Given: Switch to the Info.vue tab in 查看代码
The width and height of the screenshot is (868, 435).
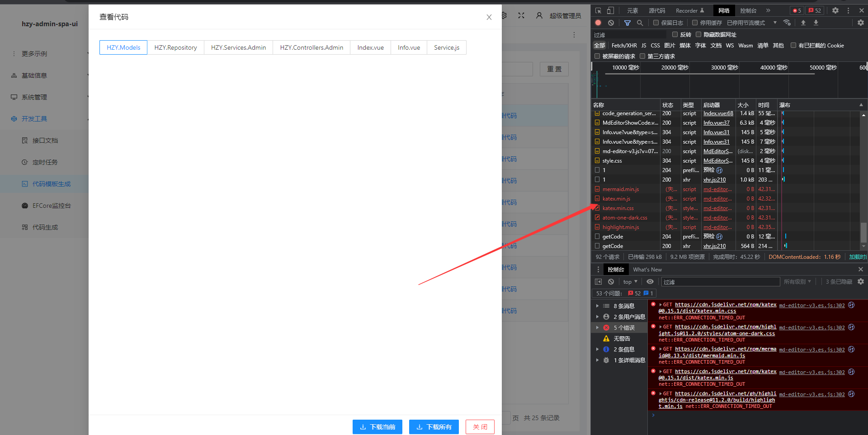Looking at the screenshot, I should tap(408, 47).
